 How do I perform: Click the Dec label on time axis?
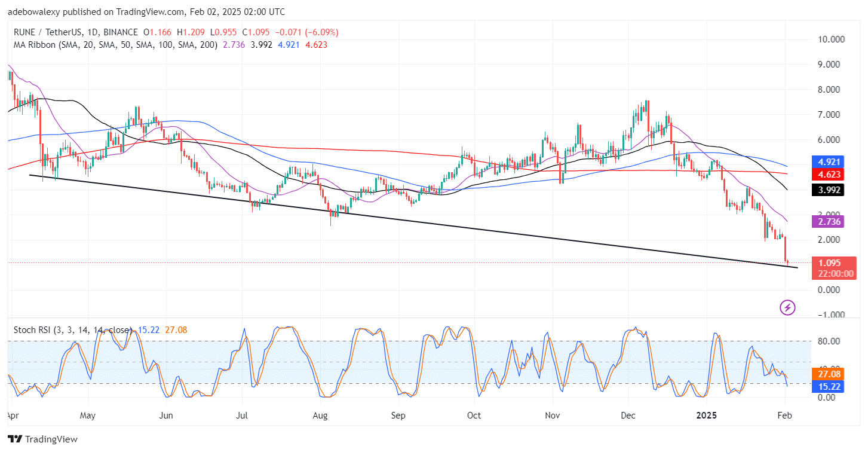tap(628, 414)
